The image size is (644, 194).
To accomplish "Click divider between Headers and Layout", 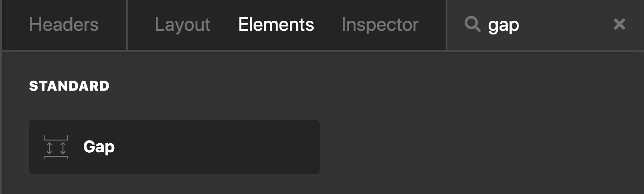I will click(127, 25).
